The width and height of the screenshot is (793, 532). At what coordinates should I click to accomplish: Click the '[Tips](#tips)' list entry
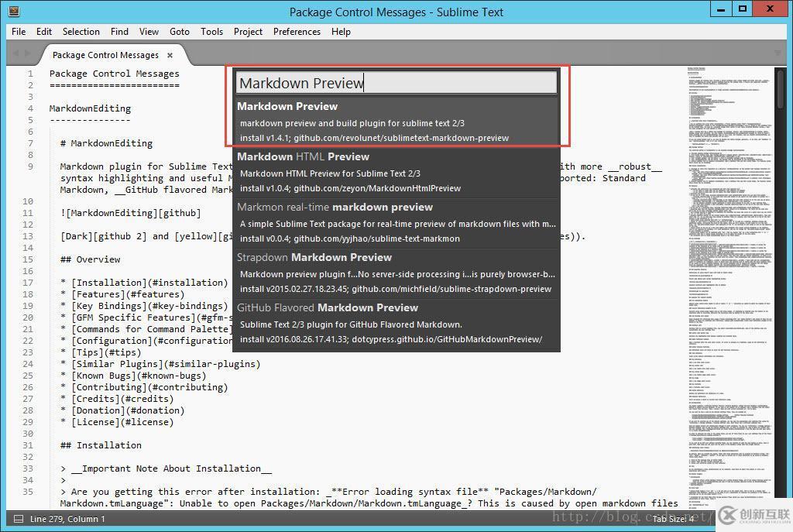106,352
